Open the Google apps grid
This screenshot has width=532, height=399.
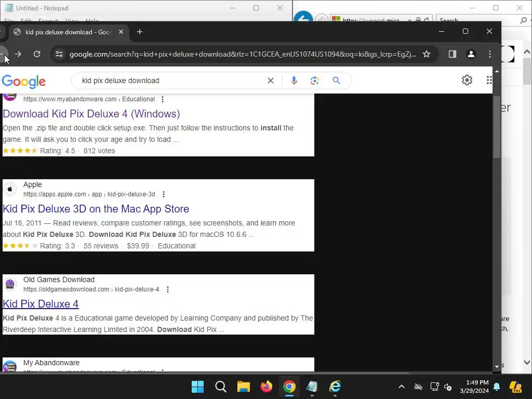click(x=489, y=80)
